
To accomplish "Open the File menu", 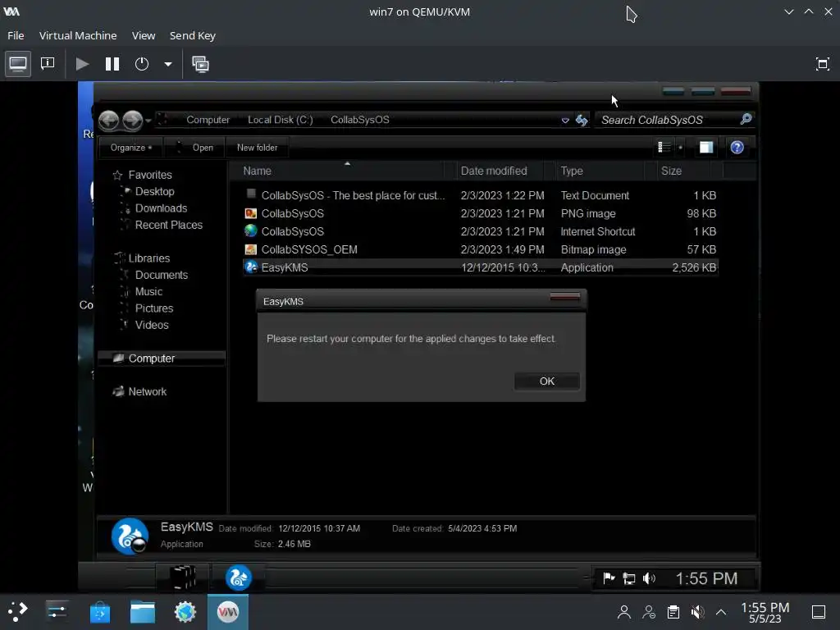I will pyautogui.click(x=16, y=35).
